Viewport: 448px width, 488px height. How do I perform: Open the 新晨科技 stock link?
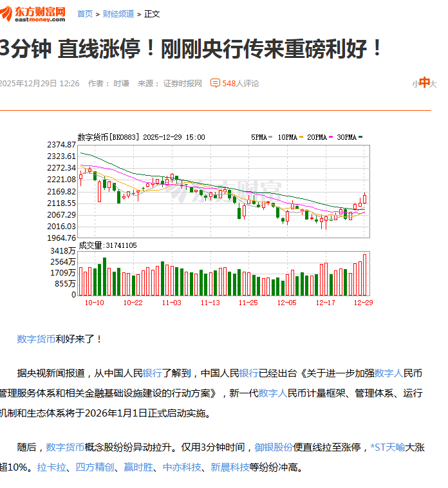tap(230, 467)
